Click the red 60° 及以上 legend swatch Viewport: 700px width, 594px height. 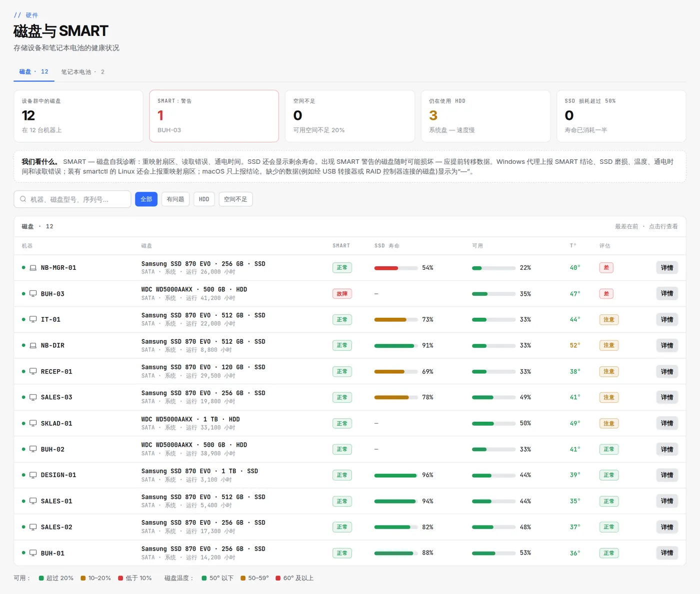point(278,579)
